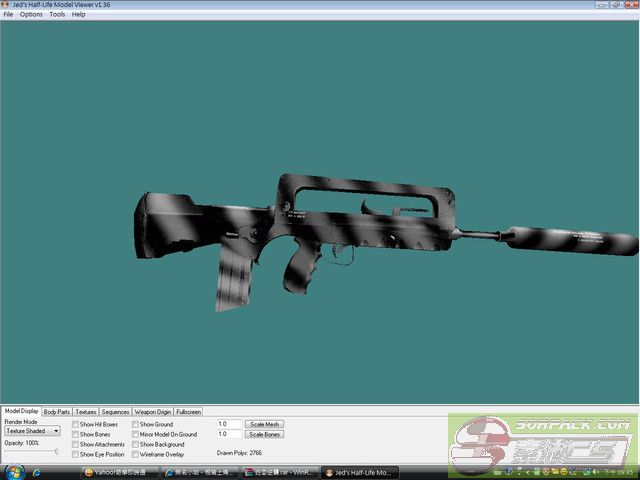Click the app icon in title bar
Image resolution: width=640 pixels, height=480 pixels.
[6, 5]
